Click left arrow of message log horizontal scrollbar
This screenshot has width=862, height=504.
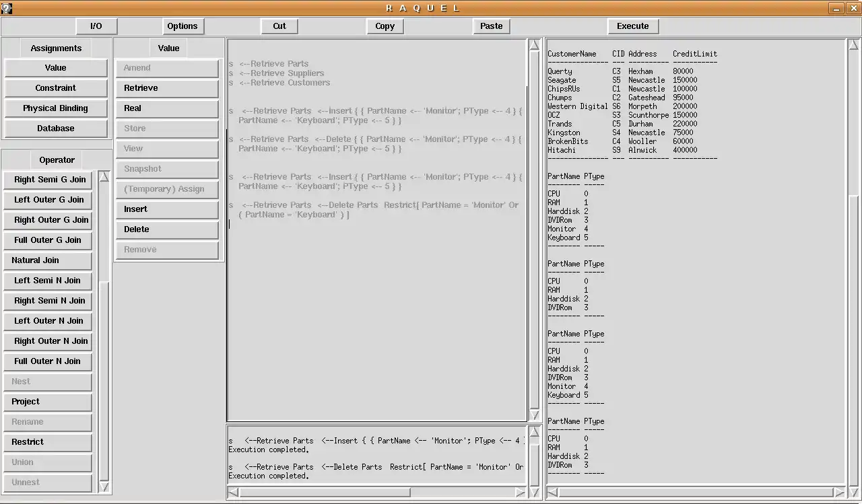point(233,493)
